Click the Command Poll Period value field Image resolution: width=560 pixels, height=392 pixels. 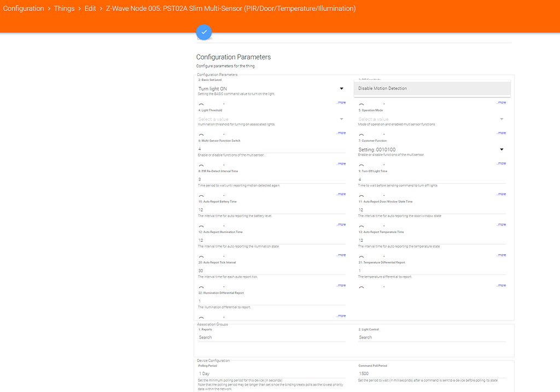click(432, 373)
